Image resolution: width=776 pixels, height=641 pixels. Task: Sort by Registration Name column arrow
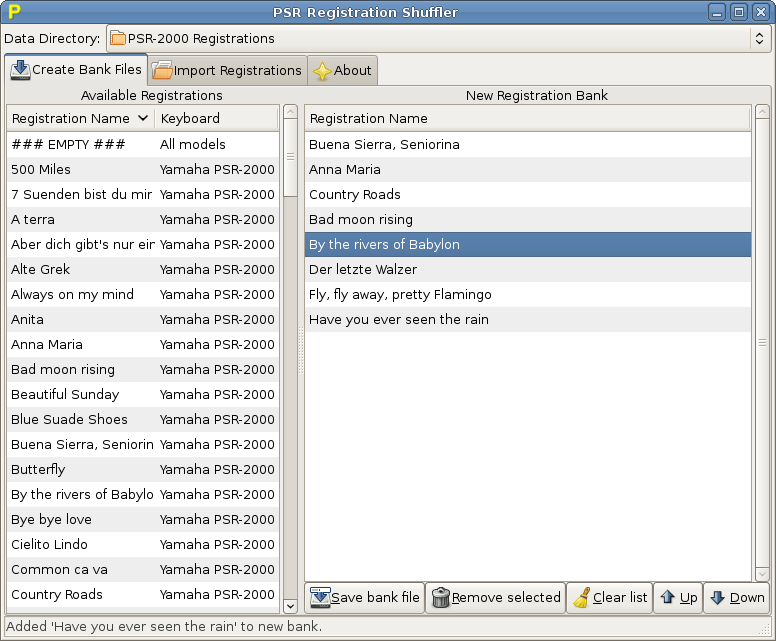coord(142,119)
